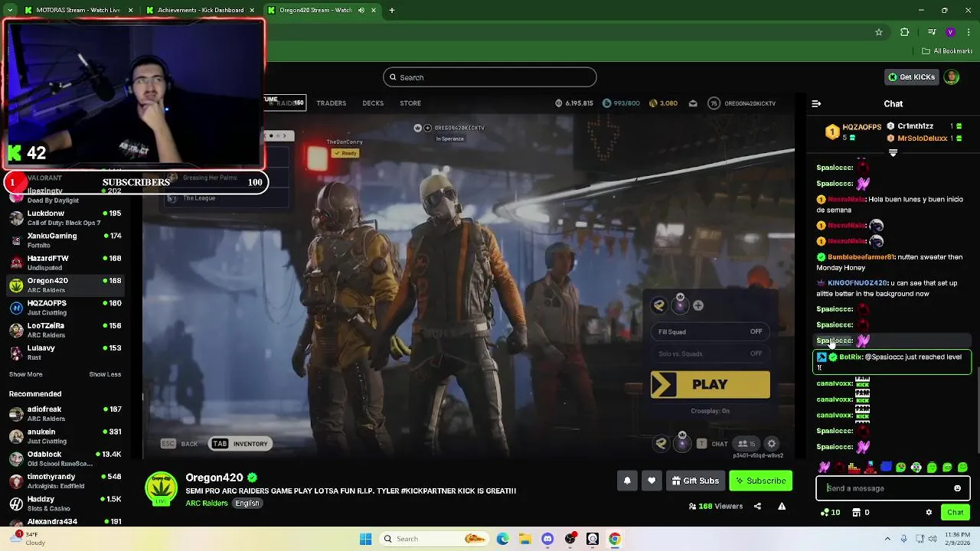Click the shop icon showing 0
The width and height of the screenshot is (980, 551).
tap(861, 513)
